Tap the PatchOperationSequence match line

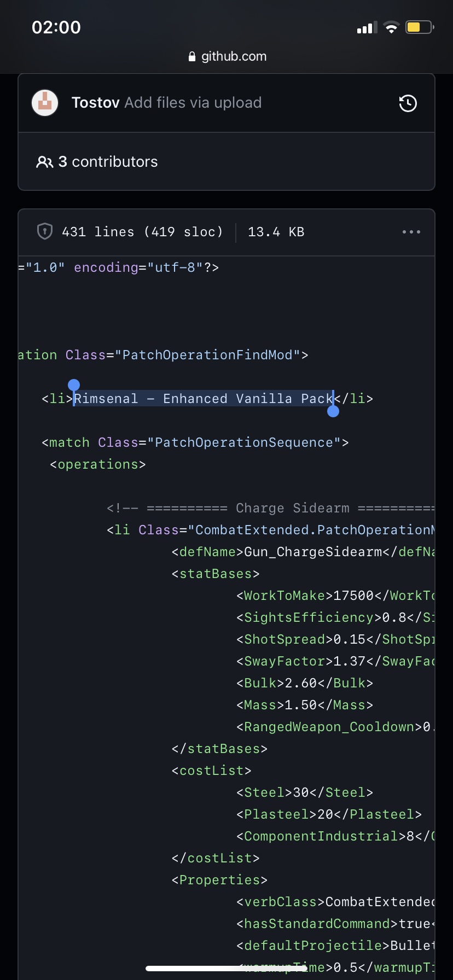[195, 442]
